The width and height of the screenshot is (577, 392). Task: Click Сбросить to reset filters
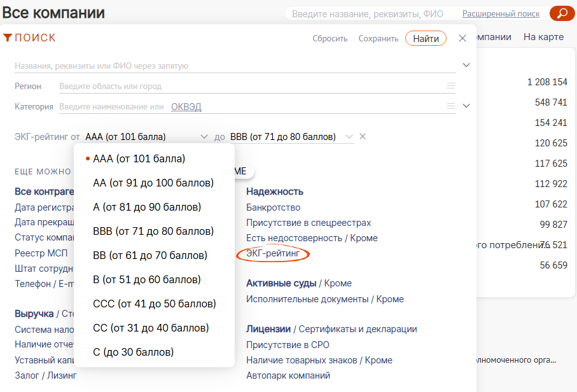[330, 39]
